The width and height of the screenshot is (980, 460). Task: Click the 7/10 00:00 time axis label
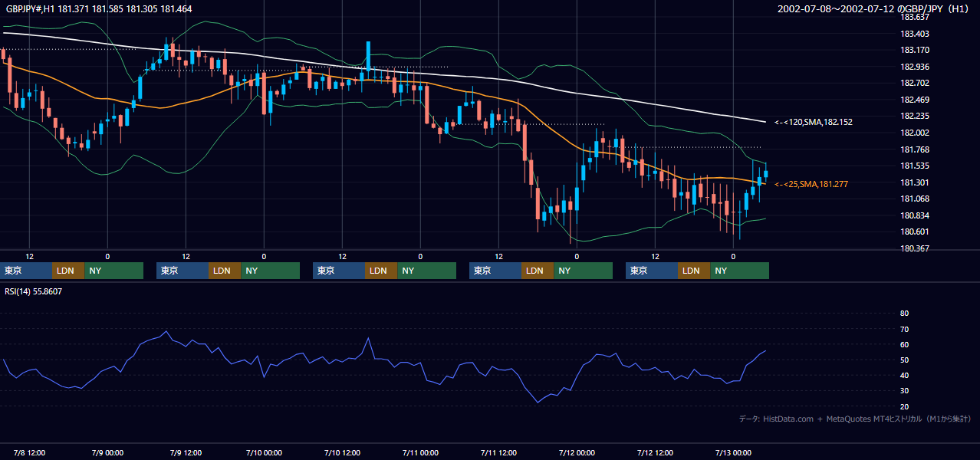(x=265, y=452)
